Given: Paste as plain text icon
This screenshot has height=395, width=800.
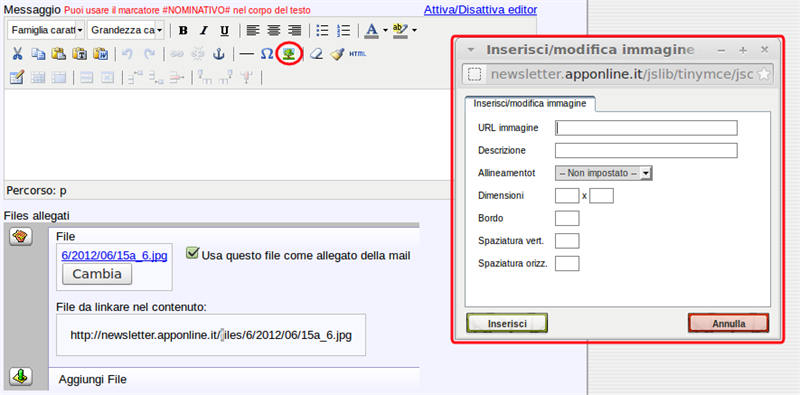Looking at the screenshot, I should click(x=80, y=54).
